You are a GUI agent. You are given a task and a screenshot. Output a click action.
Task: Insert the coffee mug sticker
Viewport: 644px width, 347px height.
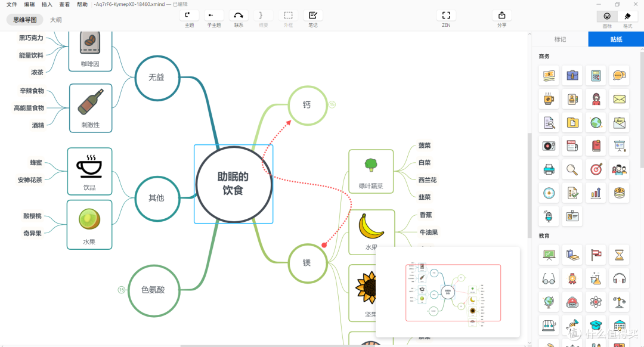click(549, 99)
